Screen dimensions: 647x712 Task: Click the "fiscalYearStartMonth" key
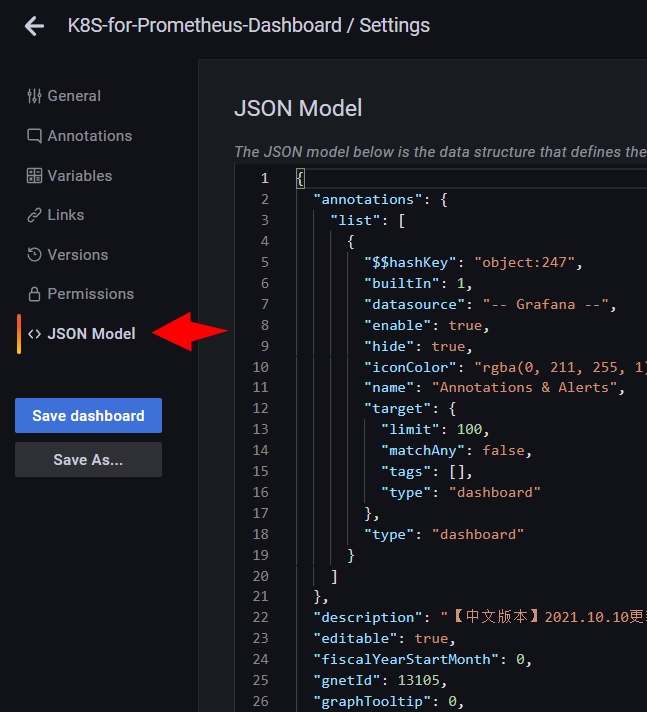(406, 659)
